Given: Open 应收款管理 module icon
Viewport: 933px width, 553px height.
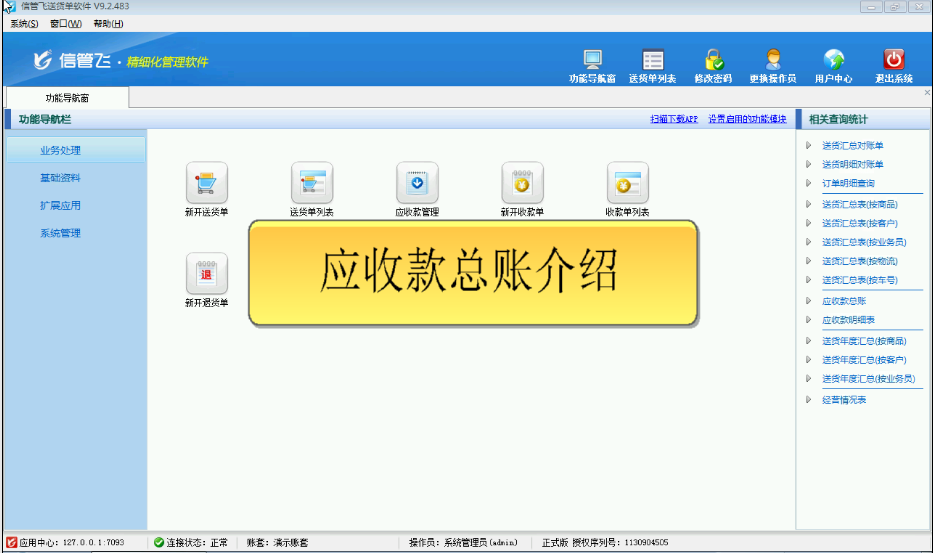Looking at the screenshot, I should [417, 183].
